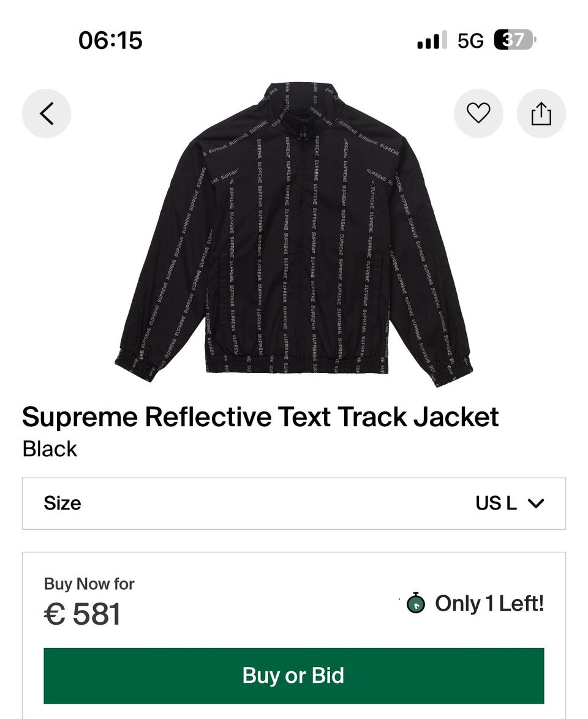The image size is (588, 719).
Task: Expand the chevron next to US L
Action: [536, 503]
